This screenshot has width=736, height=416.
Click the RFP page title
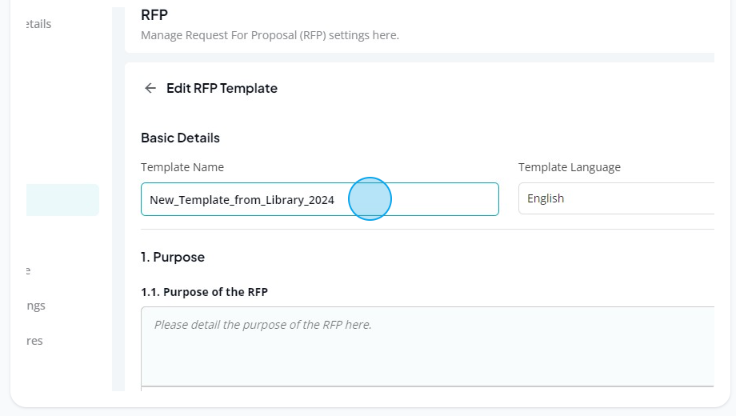point(154,15)
